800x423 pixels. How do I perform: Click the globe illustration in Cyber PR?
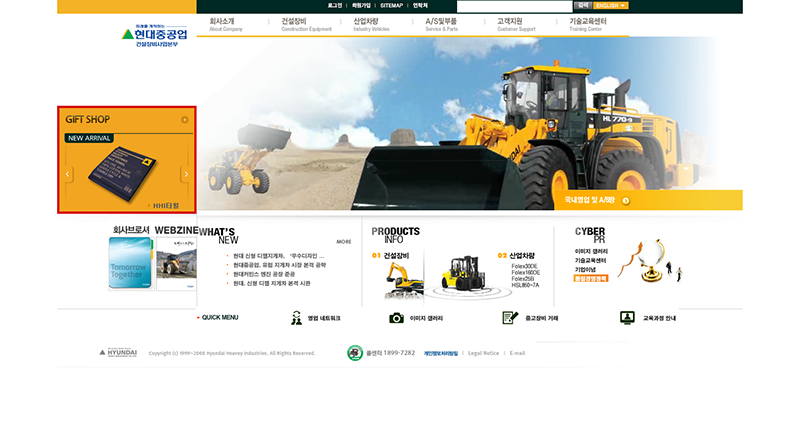(x=651, y=260)
